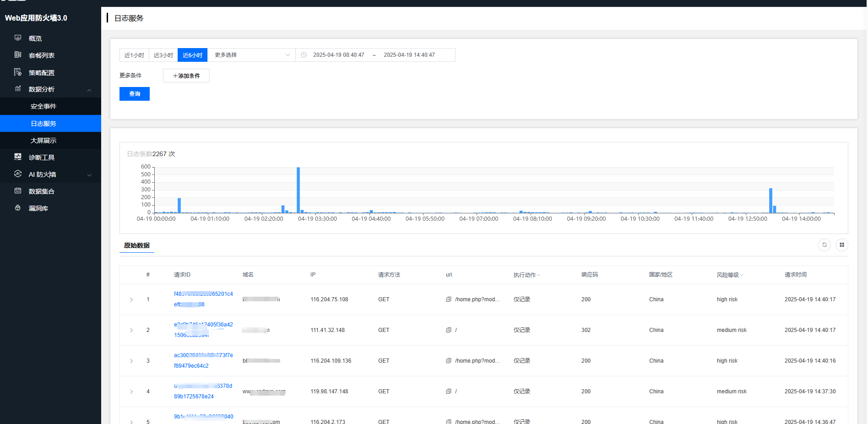Go to 安全事件 submenu

click(50, 106)
